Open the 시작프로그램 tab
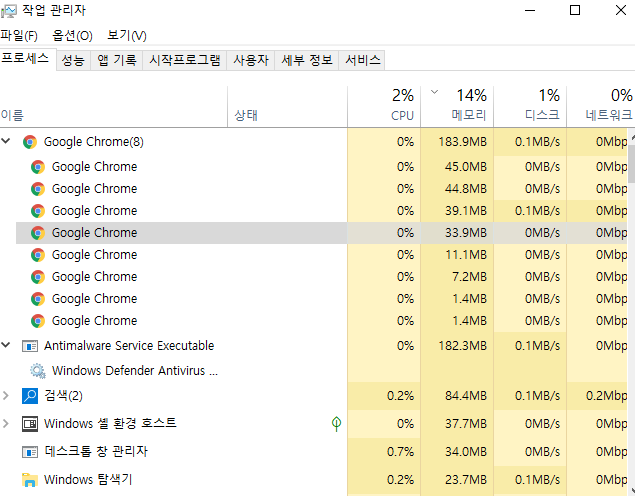The height and width of the screenshot is (496, 635). pos(185,60)
